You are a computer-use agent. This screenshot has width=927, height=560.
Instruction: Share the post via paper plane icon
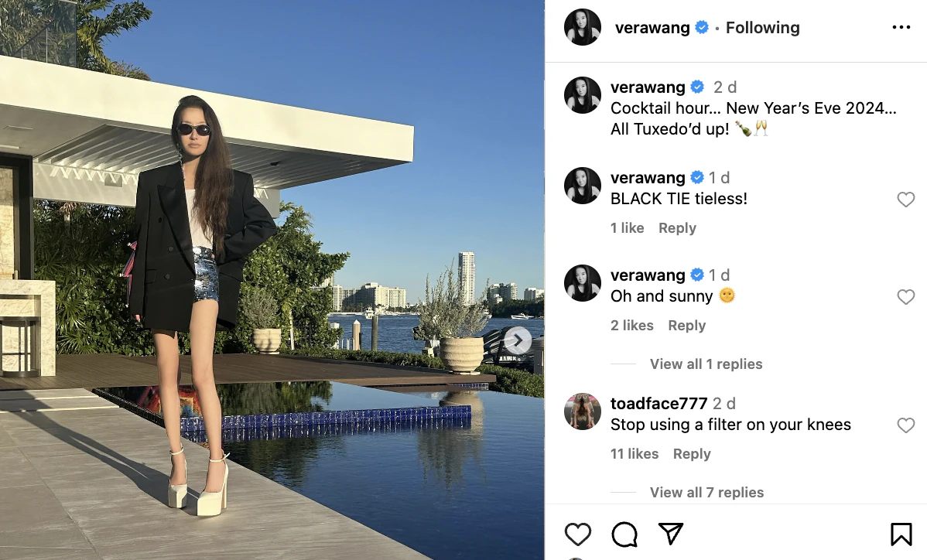pos(671,534)
